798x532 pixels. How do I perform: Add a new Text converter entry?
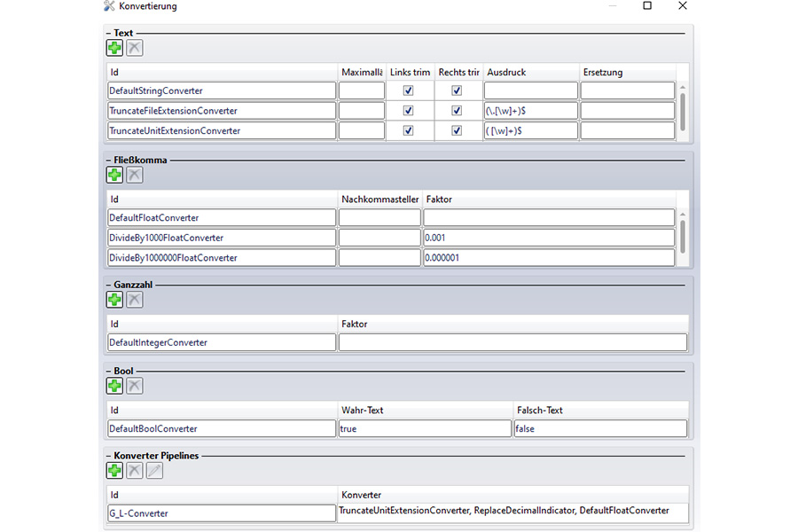click(x=114, y=48)
